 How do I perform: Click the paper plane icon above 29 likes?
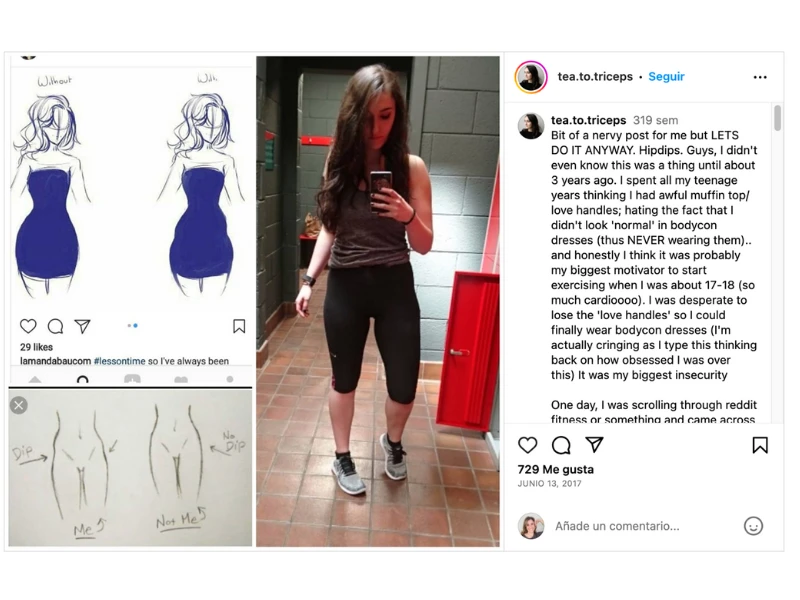click(x=82, y=326)
